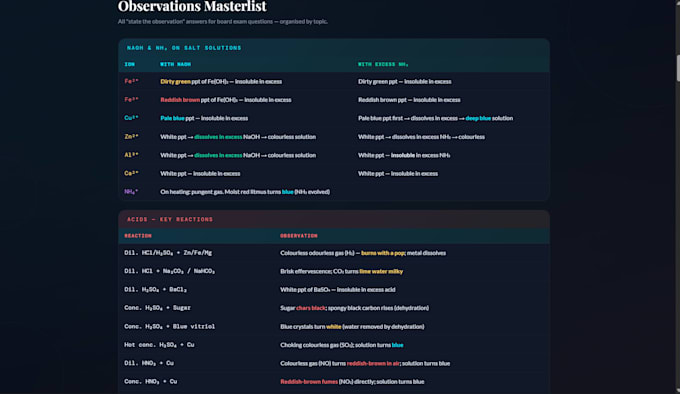Click 'Brisk effervescence; lime water milky' observation
Viewport: 680px width, 394px height.
pos(342,271)
